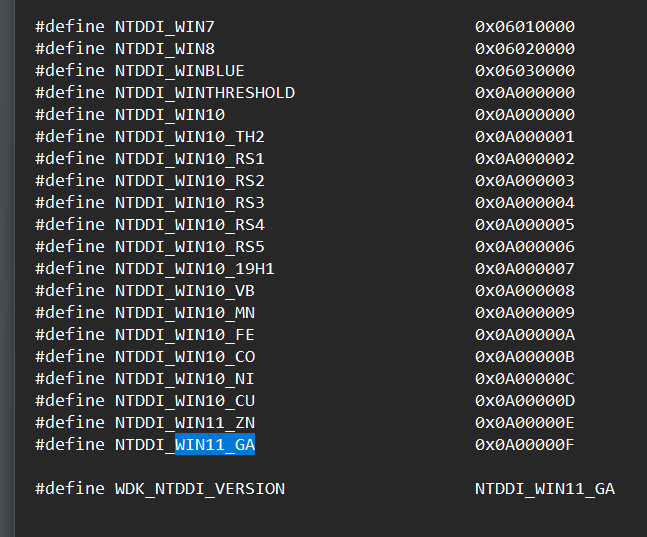
Task: Click the highlighted WIN11_GA text selection
Action: tap(215, 445)
